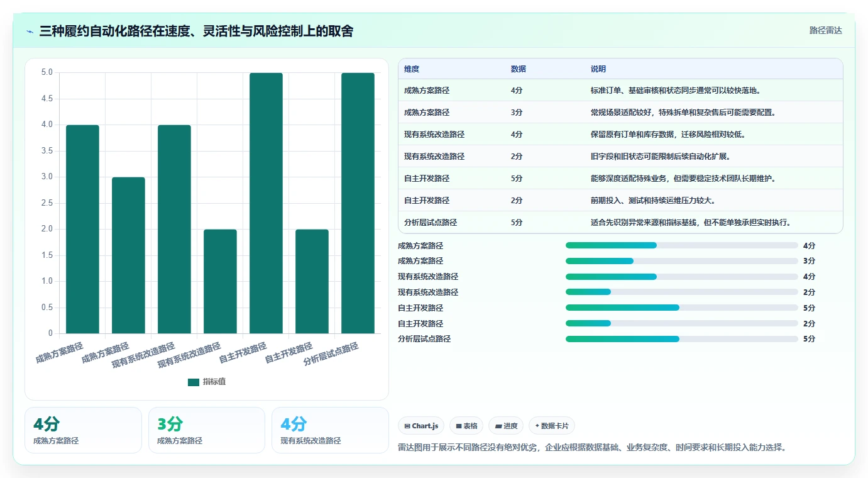Click the 说明 column header
This screenshot has width=868, height=478.
tap(598, 69)
